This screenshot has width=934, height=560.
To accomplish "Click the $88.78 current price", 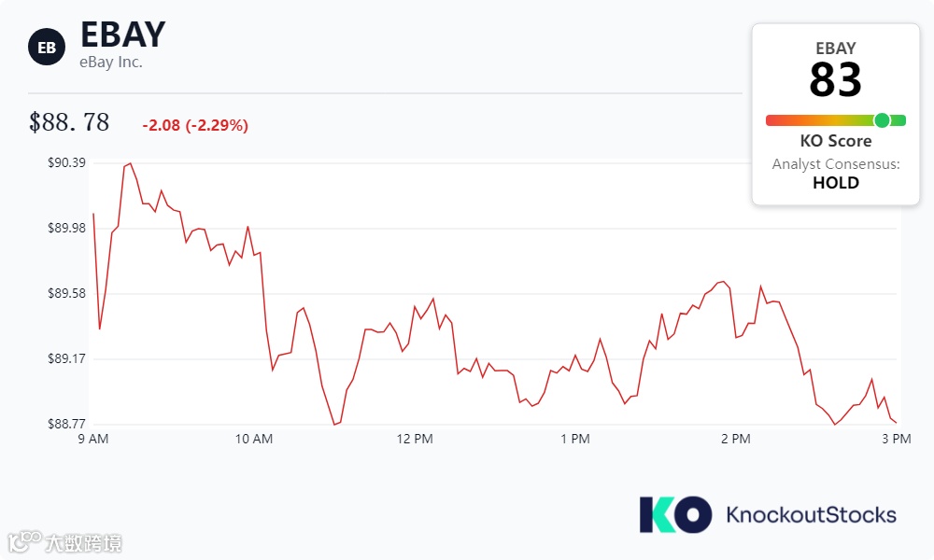I will [69, 122].
